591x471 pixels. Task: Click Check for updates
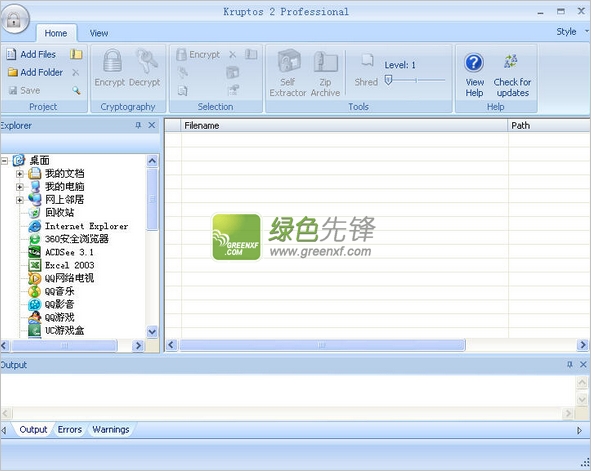[512, 75]
